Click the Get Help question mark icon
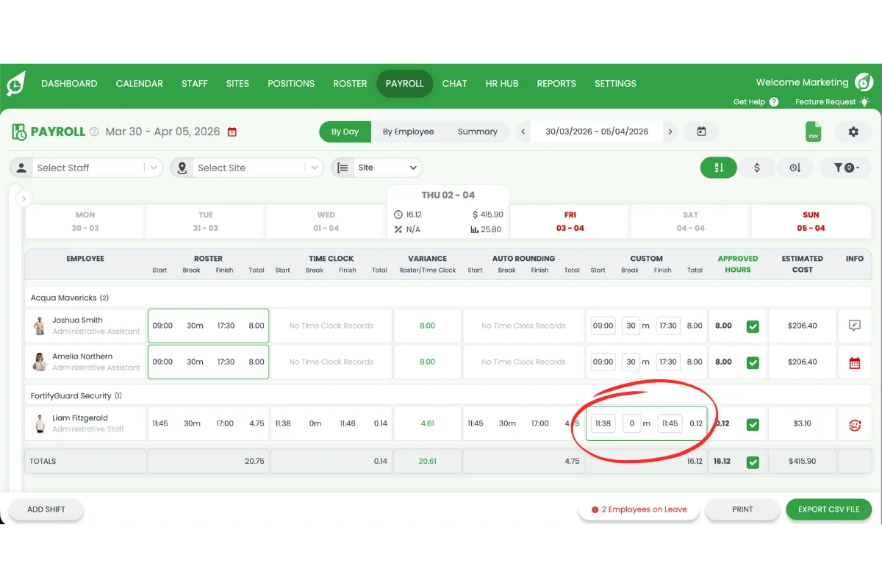The width and height of the screenshot is (882, 588). coord(774,102)
